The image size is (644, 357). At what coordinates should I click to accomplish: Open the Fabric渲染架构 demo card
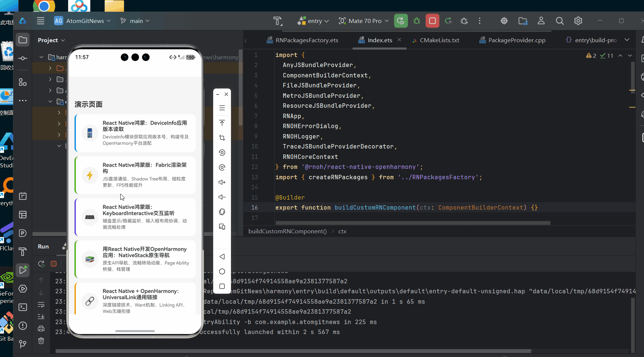[135, 175]
